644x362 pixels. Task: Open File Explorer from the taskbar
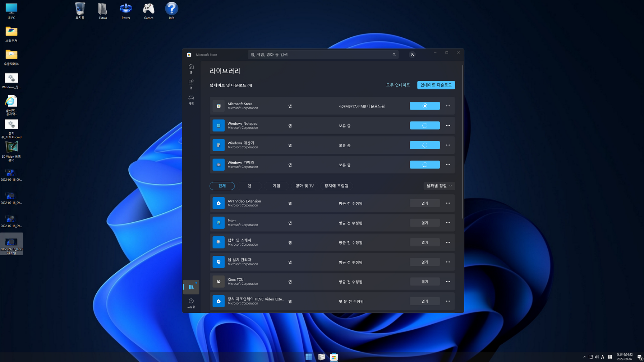tap(322, 357)
